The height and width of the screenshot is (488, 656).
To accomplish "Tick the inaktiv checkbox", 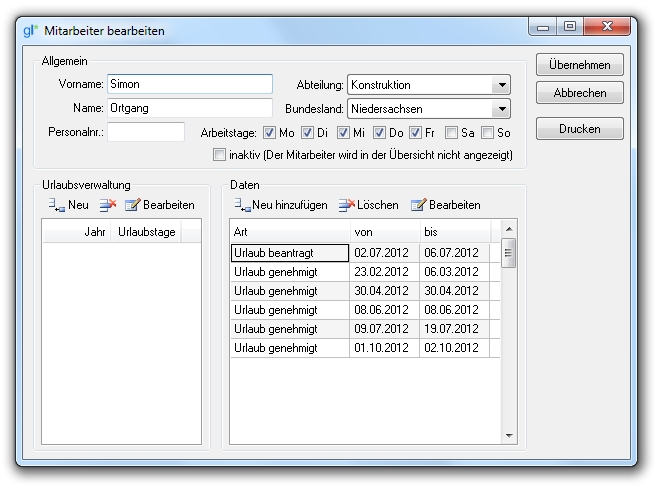I will click(x=220, y=155).
